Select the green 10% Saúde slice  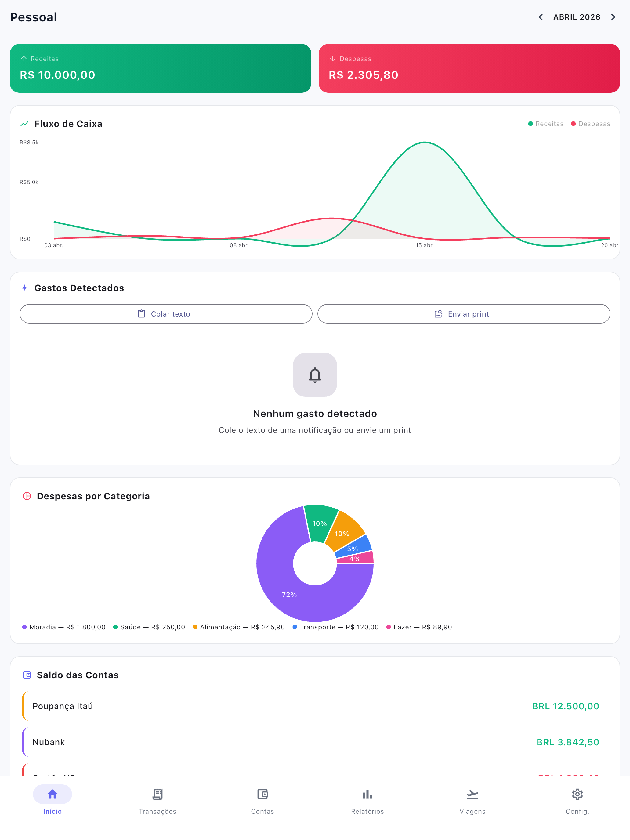coord(319,523)
